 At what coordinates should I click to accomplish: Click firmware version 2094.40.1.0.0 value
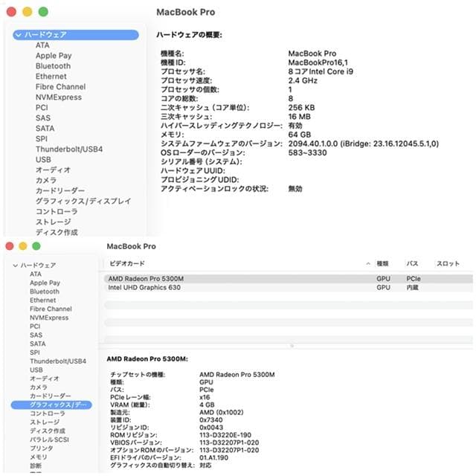(364, 144)
